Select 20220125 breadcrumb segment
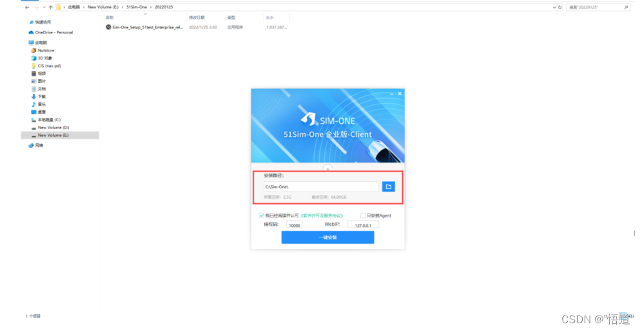 pyautogui.click(x=164, y=7)
